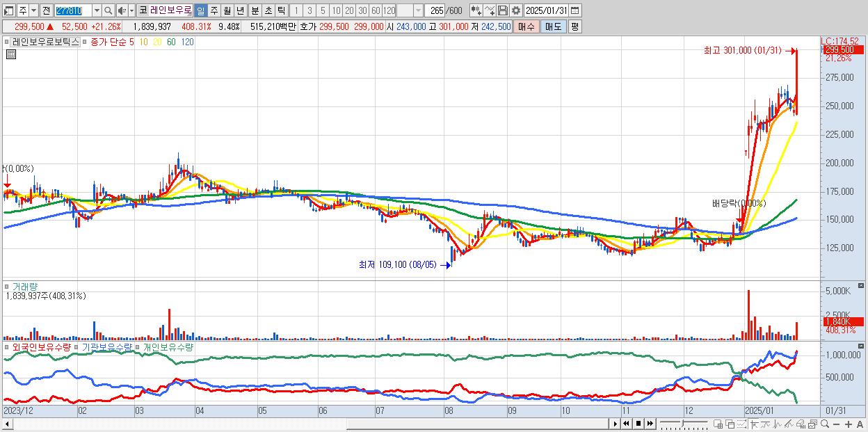Image resolution: width=868 pixels, height=432 pixels.
Task: Select interval 120 button
Action: click(x=389, y=10)
